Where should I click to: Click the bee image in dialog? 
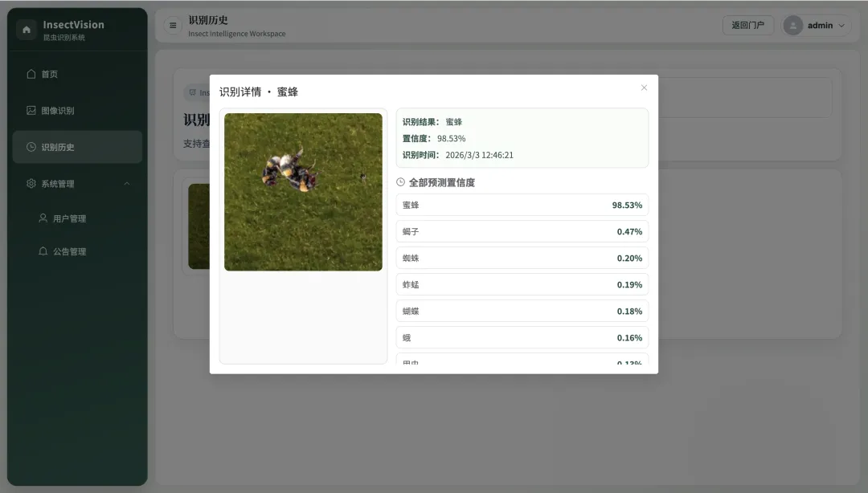click(303, 192)
